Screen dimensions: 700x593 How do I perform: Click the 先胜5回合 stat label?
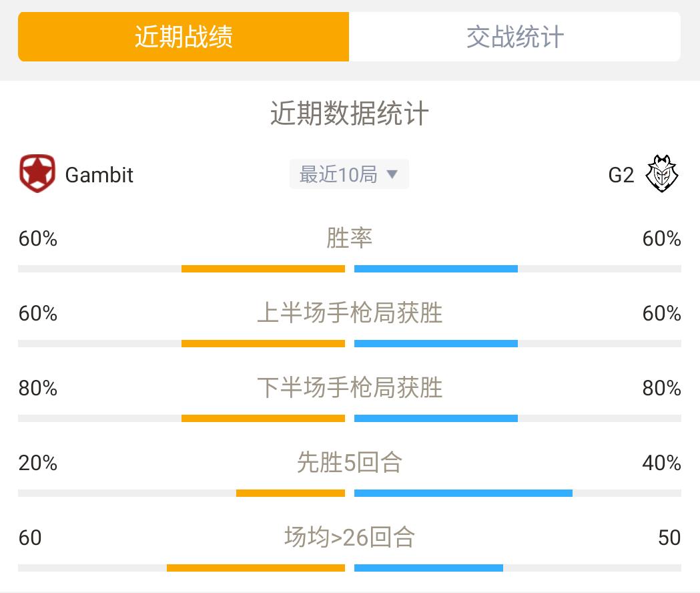pyautogui.click(x=350, y=462)
